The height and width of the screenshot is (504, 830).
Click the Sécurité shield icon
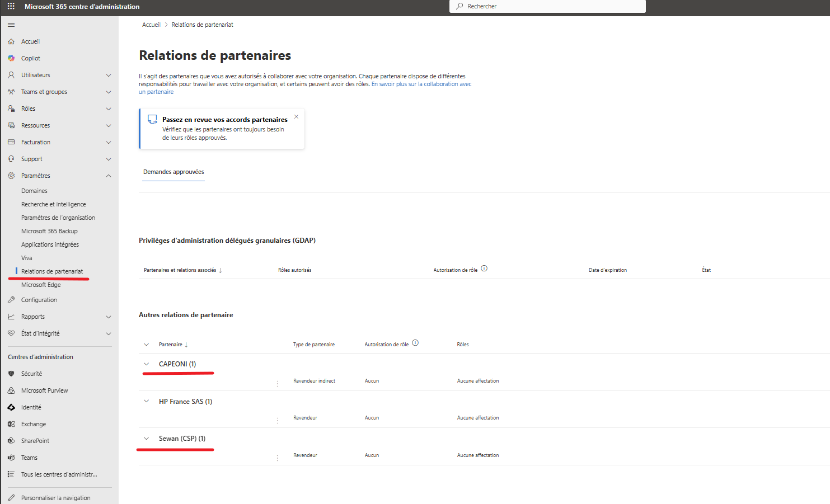coord(11,374)
